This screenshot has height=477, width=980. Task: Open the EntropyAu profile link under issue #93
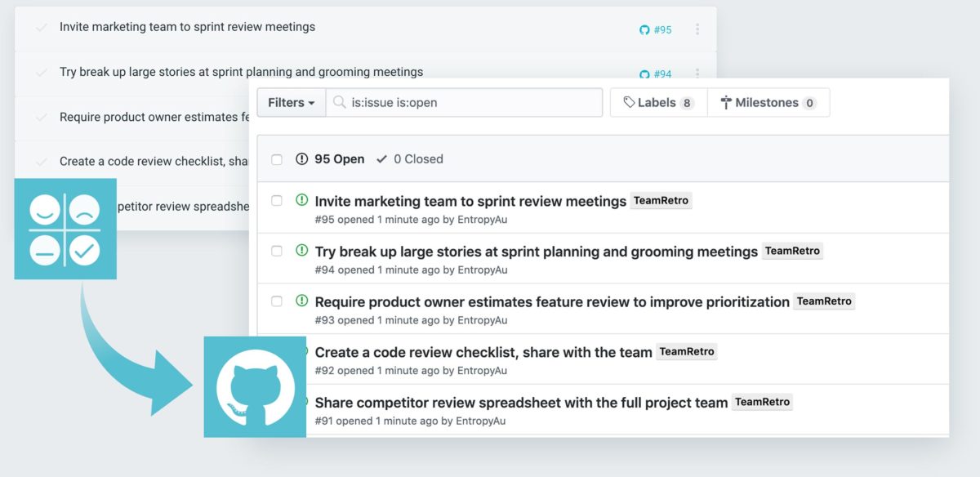(481, 320)
